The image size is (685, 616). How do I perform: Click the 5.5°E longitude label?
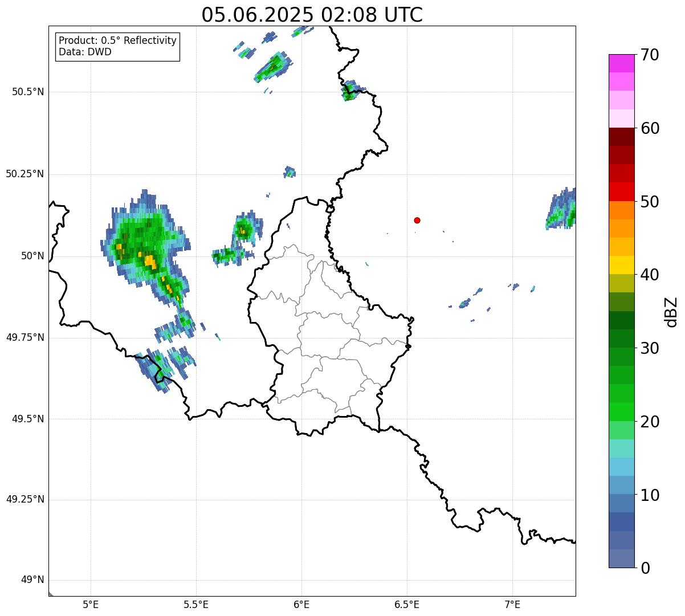[196, 604]
